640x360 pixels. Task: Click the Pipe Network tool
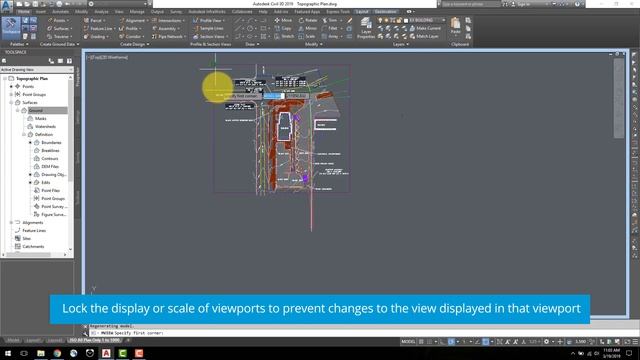168,37
